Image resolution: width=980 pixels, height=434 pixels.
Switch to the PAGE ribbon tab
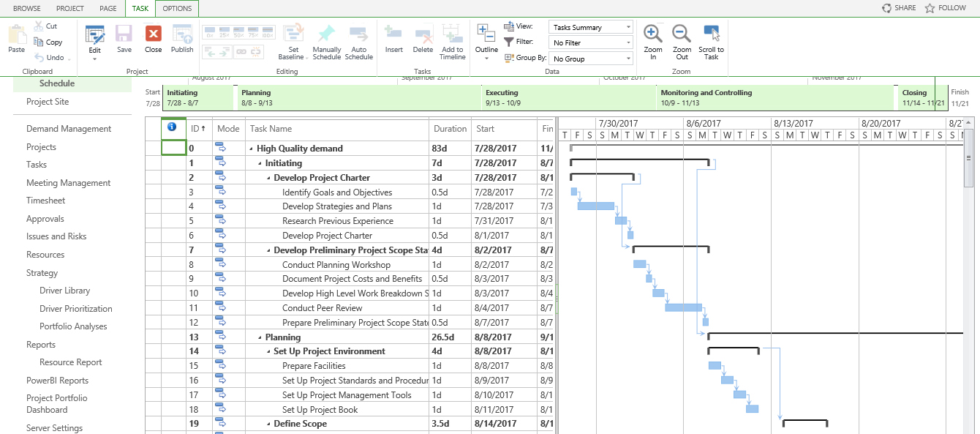(108, 9)
